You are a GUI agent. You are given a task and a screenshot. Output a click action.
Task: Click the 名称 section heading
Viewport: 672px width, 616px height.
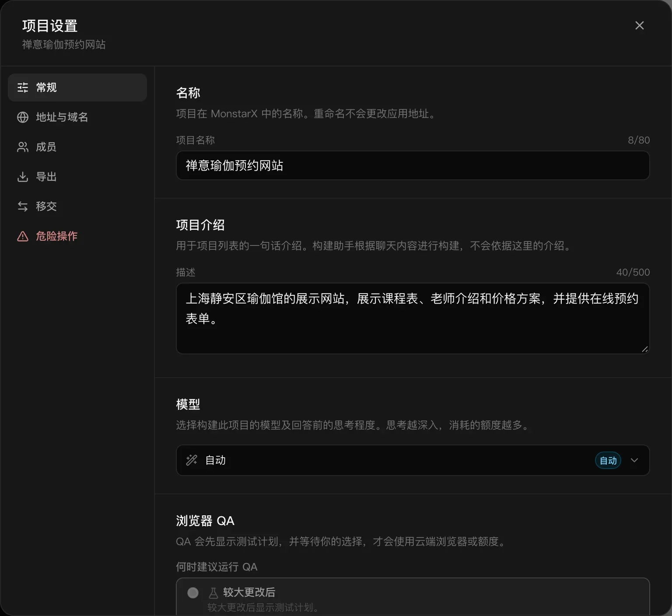coord(188,93)
